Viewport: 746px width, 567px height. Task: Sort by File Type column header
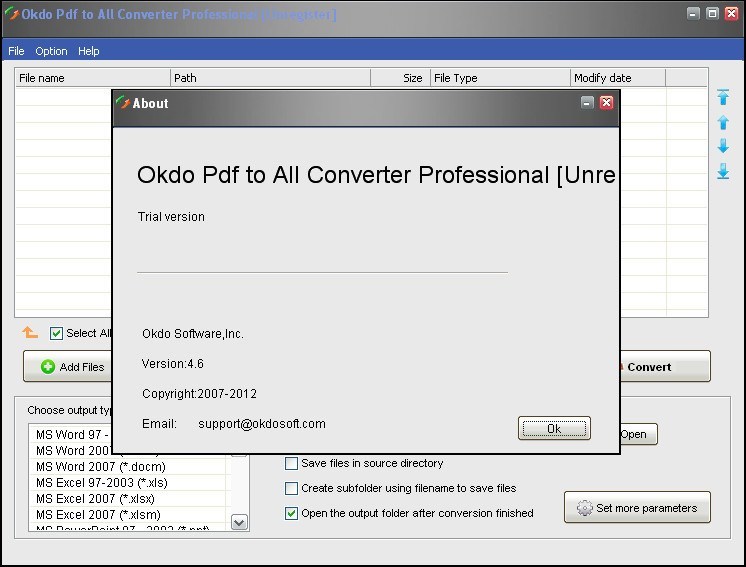(500, 78)
